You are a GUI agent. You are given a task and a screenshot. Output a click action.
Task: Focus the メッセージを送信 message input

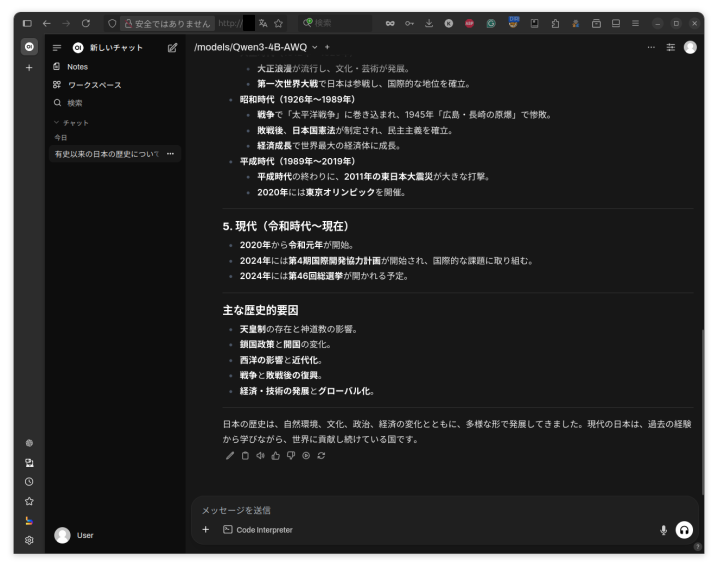click(444, 510)
